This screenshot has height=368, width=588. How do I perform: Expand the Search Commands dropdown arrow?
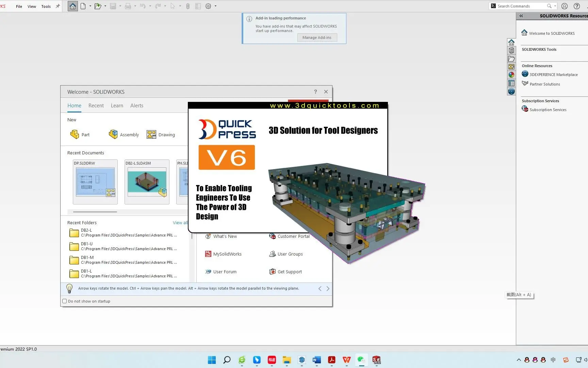click(555, 6)
